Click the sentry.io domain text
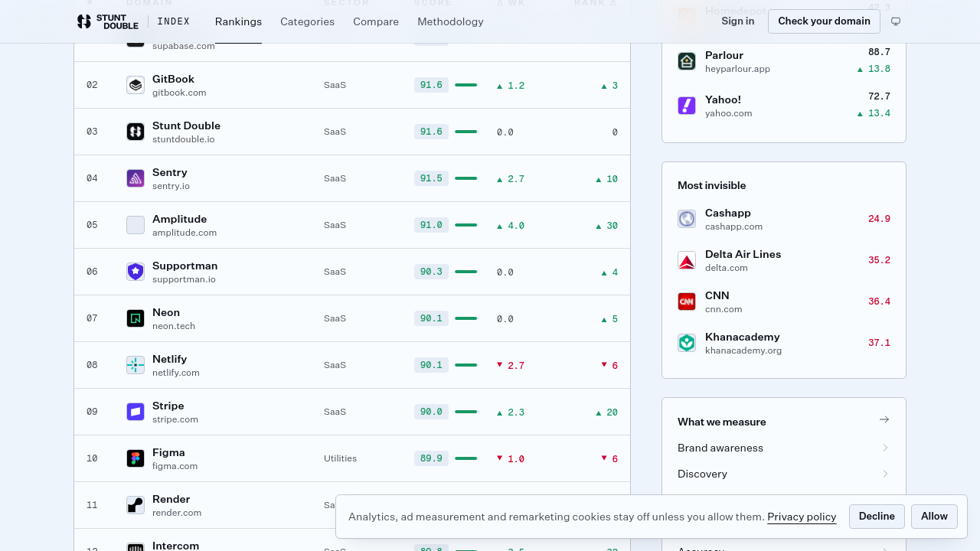Image resolution: width=980 pixels, height=551 pixels. [x=171, y=186]
